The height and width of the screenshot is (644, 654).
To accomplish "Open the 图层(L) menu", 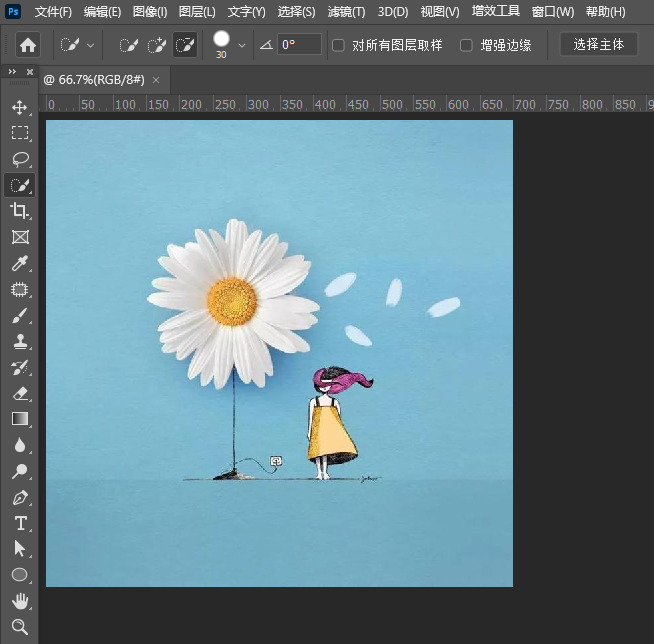I will coord(197,12).
